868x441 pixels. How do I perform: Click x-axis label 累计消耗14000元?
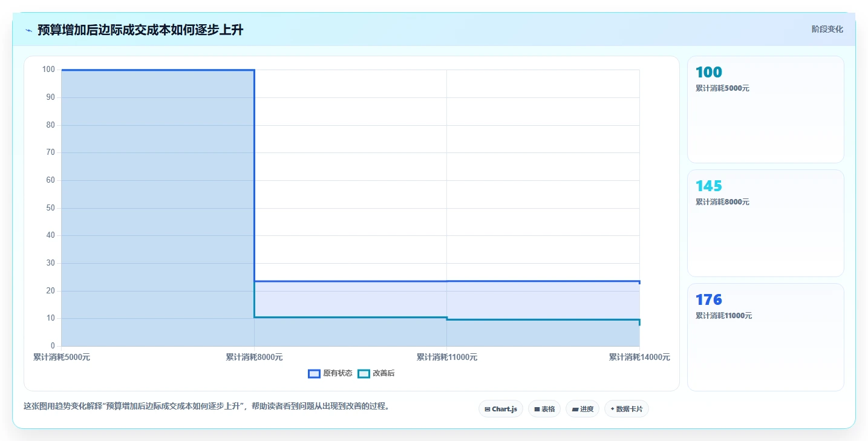click(x=639, y=357)
